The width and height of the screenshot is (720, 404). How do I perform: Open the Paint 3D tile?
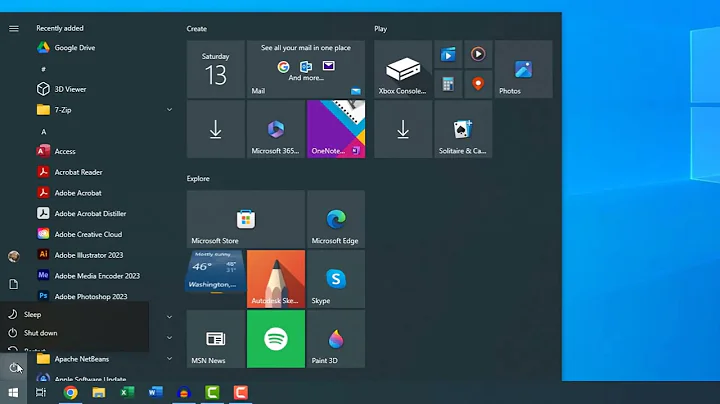pos(336,339)
